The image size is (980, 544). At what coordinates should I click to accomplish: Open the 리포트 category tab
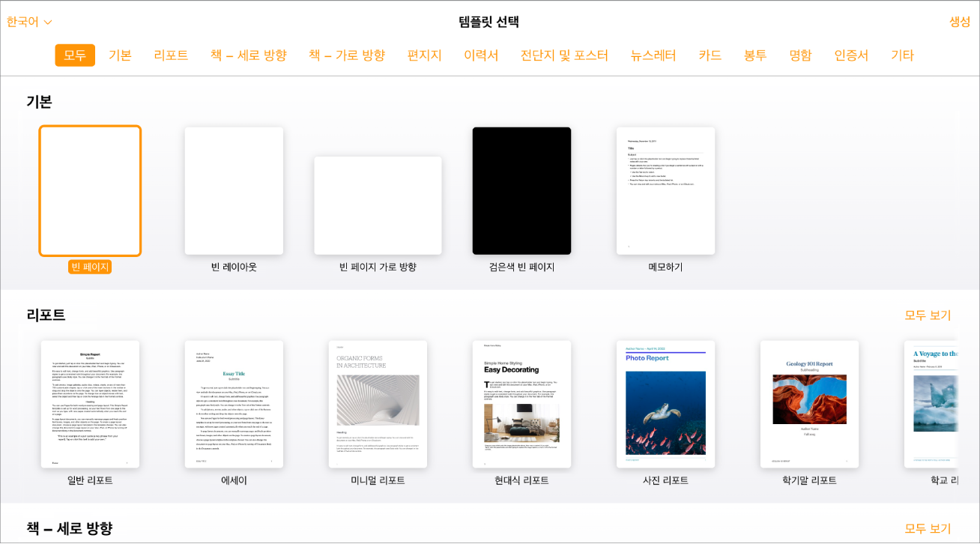170,55
